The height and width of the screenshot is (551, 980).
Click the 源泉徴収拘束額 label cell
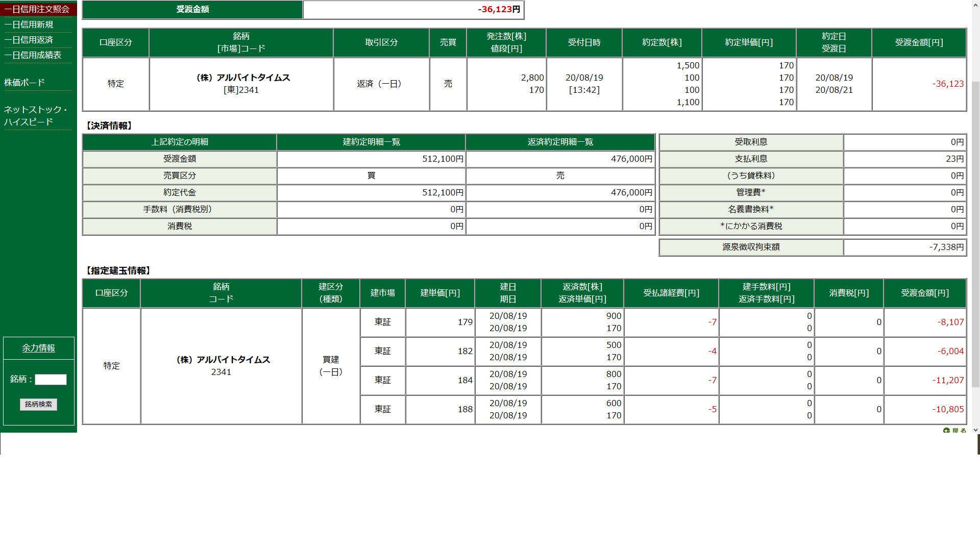click(x=750, y=247)
